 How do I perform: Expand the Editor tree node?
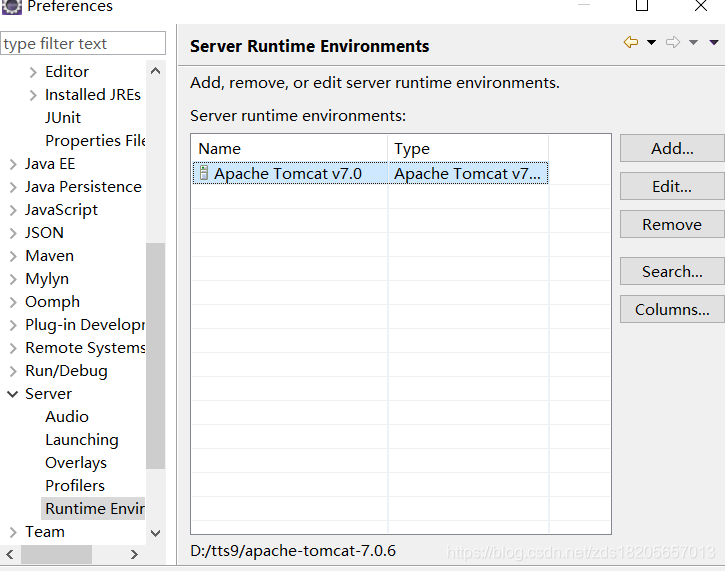click(32, 72)
